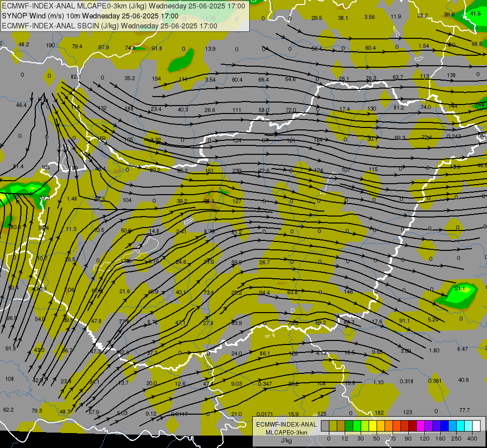Click the map value '127'
487x448 pixels.
(x=237, y=201)
